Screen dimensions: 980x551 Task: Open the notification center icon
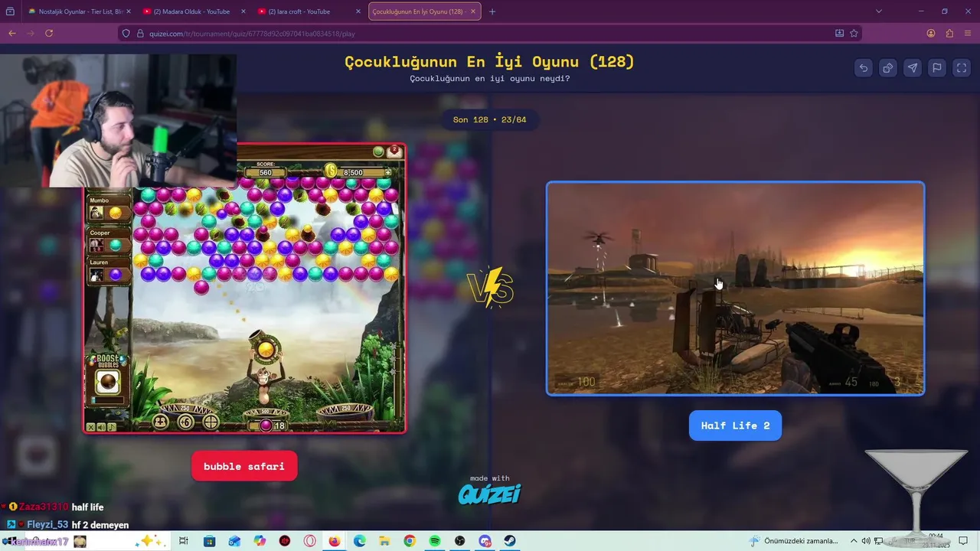(x=963, y=541)
